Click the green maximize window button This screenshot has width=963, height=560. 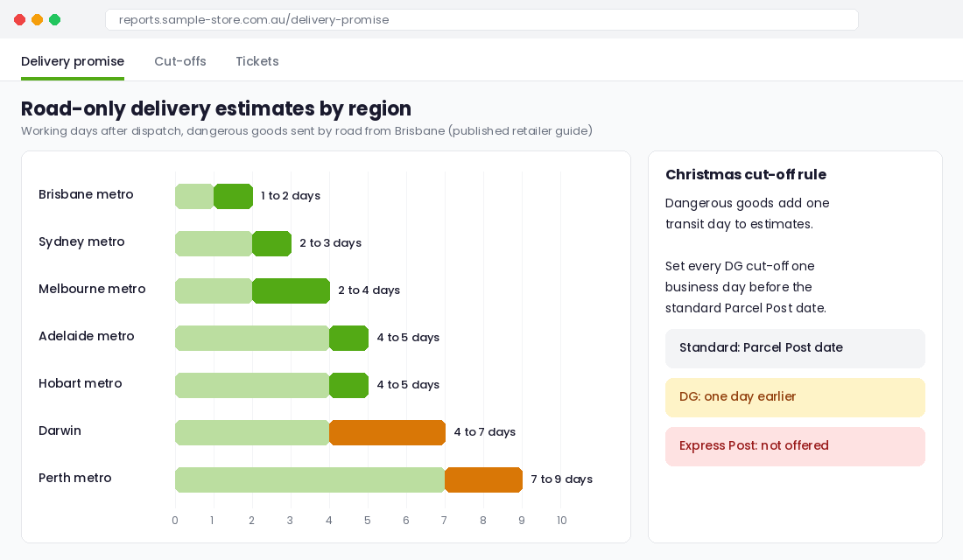[54, 19]
